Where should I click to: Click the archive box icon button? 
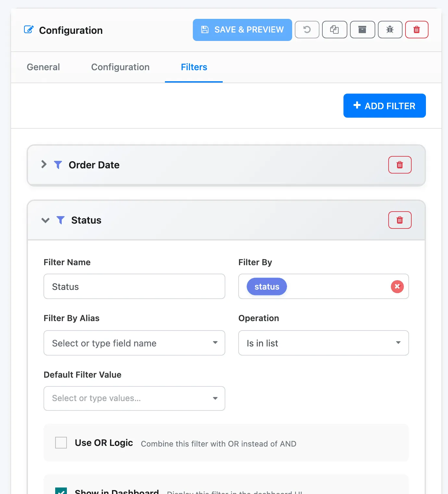pyautogui.click(x=363, y=30)
